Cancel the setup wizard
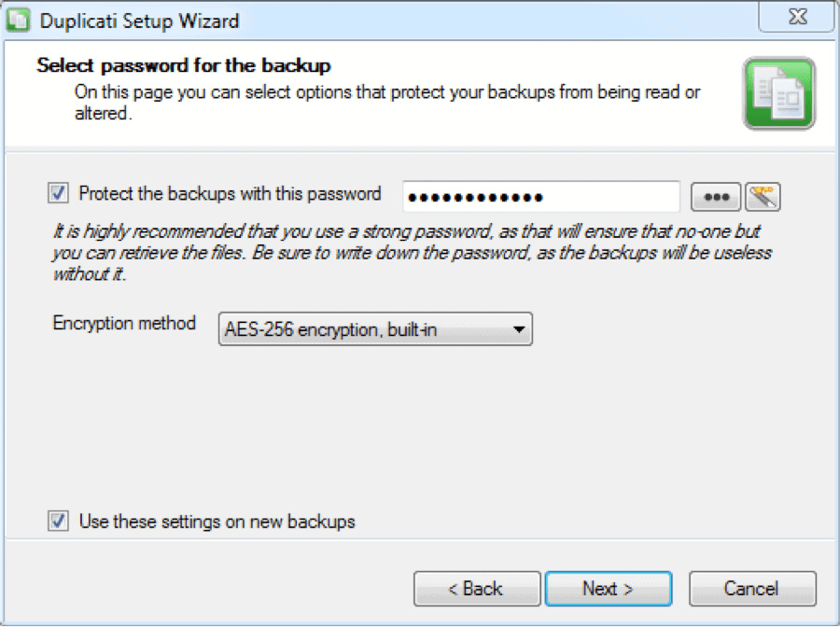Viewport: 840px width, 627px height. 752,589
